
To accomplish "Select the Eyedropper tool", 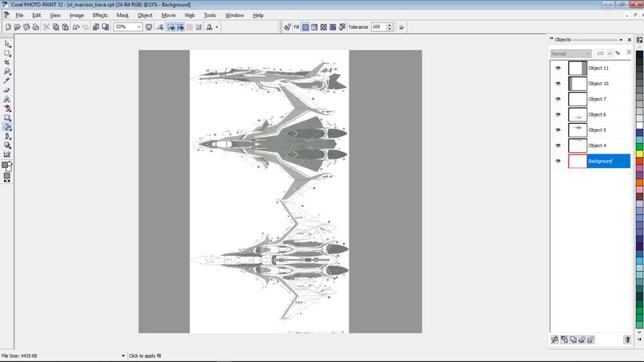I will click(x=7, y=80).
